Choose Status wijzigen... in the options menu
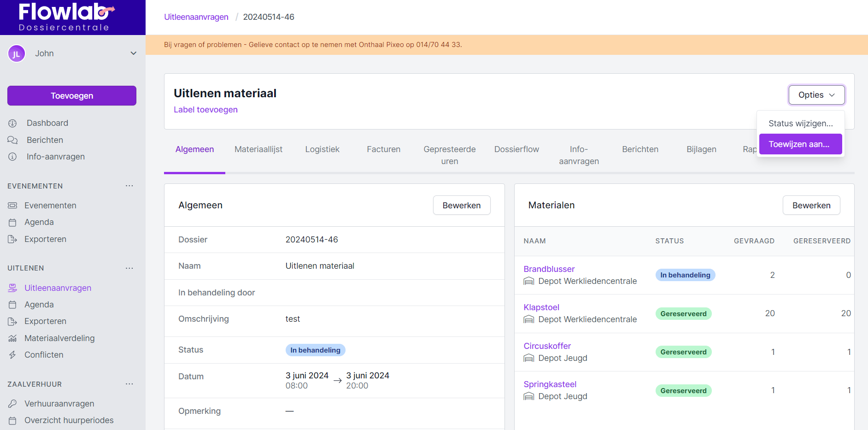Viewport: 868px width, 430px height. point(800,124)
